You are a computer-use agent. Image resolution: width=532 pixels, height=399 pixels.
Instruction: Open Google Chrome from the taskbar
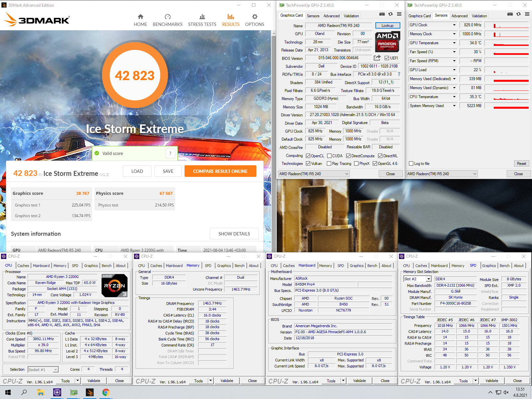coord(106,392)
